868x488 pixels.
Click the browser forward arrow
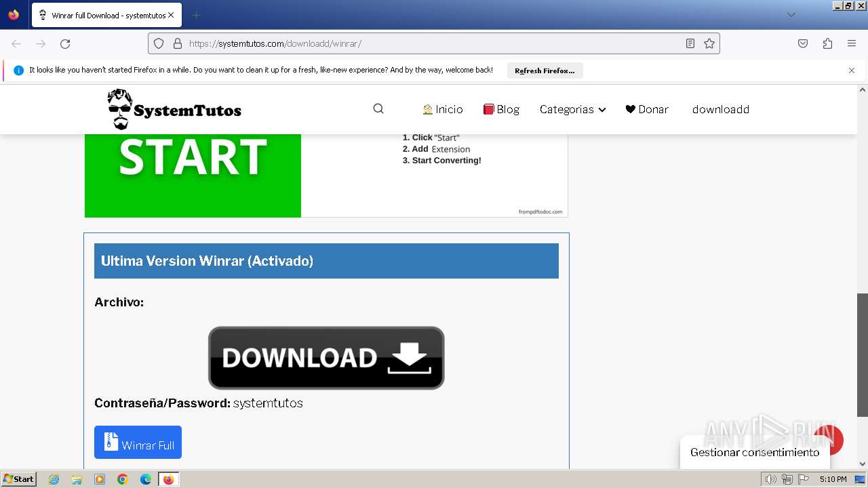[41, 43]
